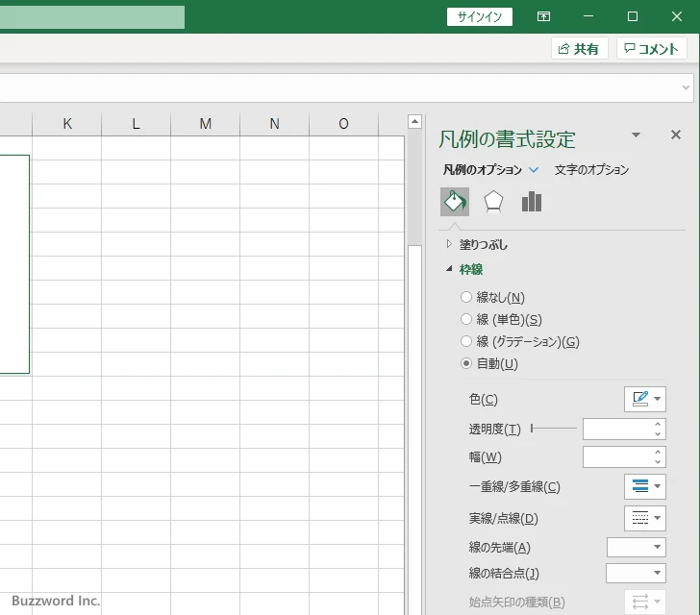The image size is (700, 615).
Task: Select column K header
Action: [67, 124]
